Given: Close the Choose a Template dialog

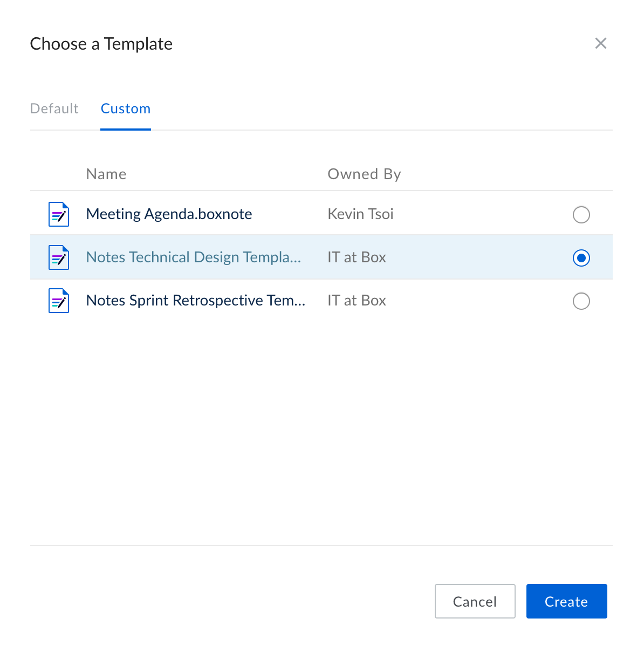Looking at the screenshot, I should click(600, 43).
